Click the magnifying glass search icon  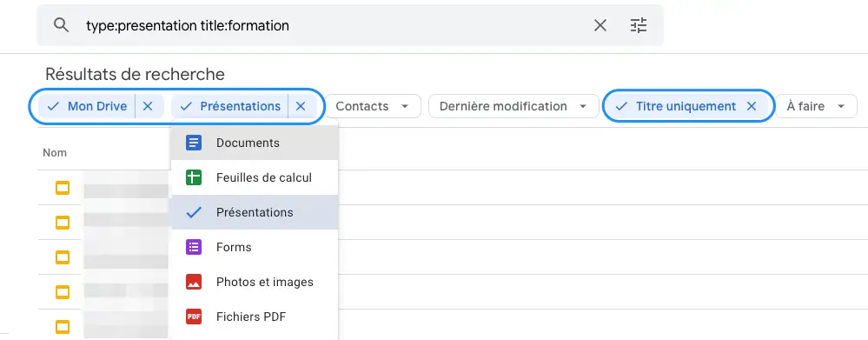click(61, 25)
